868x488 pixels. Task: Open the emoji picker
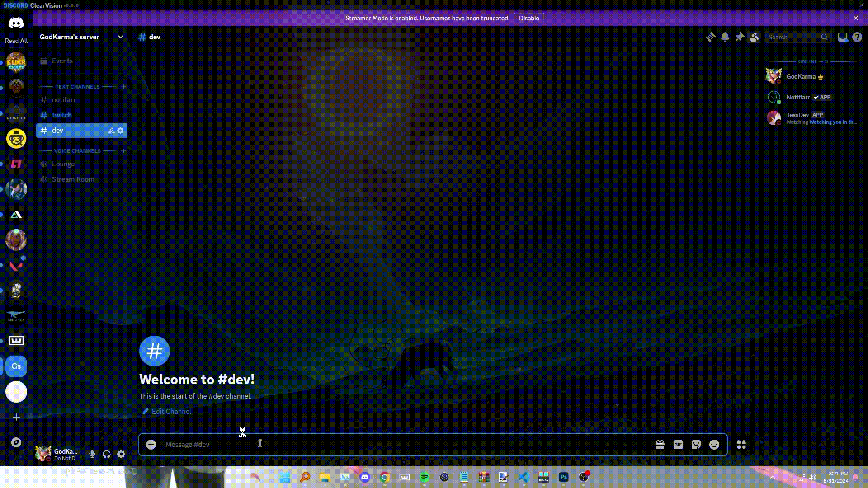tap(714, 445)
